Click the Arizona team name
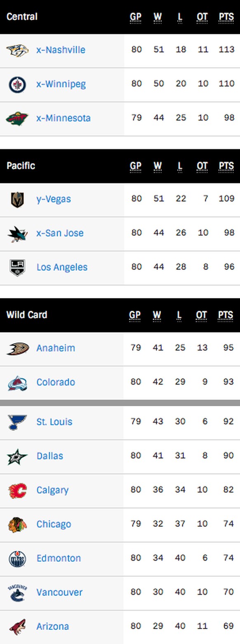This screenshot has width=240, height=644. click(x=53, y=627)
